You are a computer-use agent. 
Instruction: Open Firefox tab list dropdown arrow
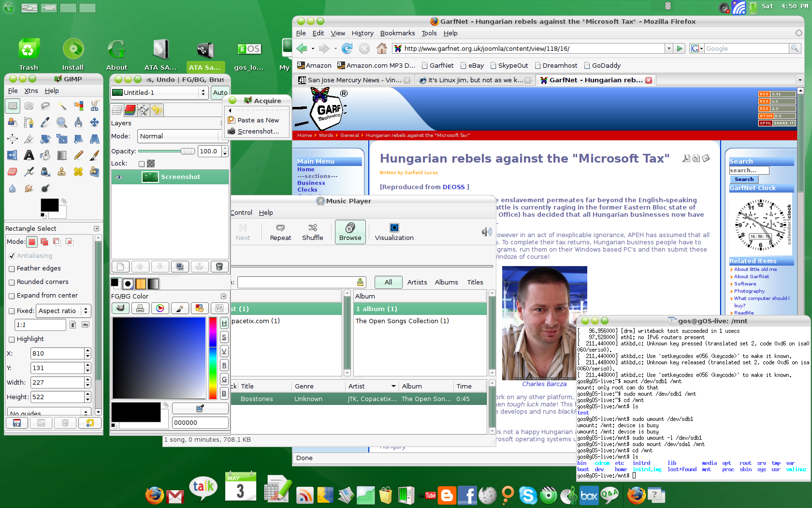point(800,80)
